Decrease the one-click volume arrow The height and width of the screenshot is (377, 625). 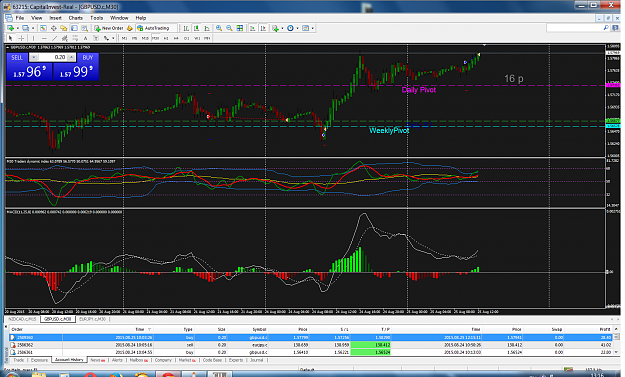(33, 57)
